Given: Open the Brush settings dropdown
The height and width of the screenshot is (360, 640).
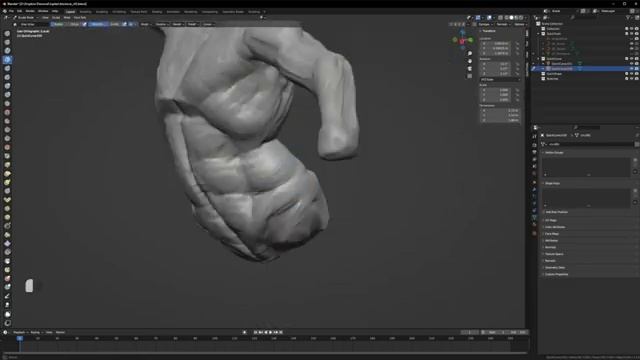Looking at the screenshot, I should click(x=145, y=24).
